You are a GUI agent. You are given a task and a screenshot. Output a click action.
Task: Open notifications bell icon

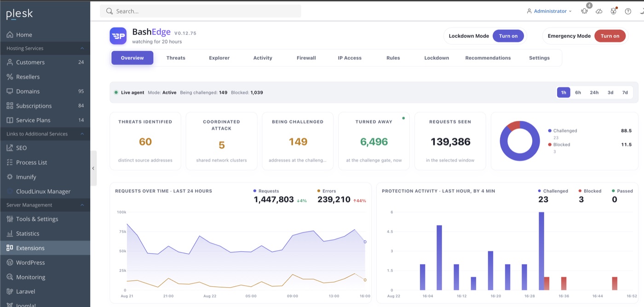click(x=584, y=11)
